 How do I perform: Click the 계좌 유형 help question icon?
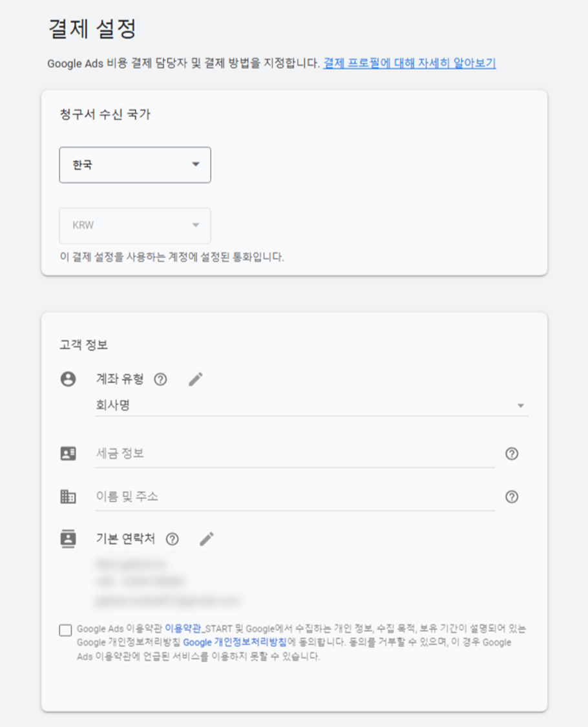160,379
